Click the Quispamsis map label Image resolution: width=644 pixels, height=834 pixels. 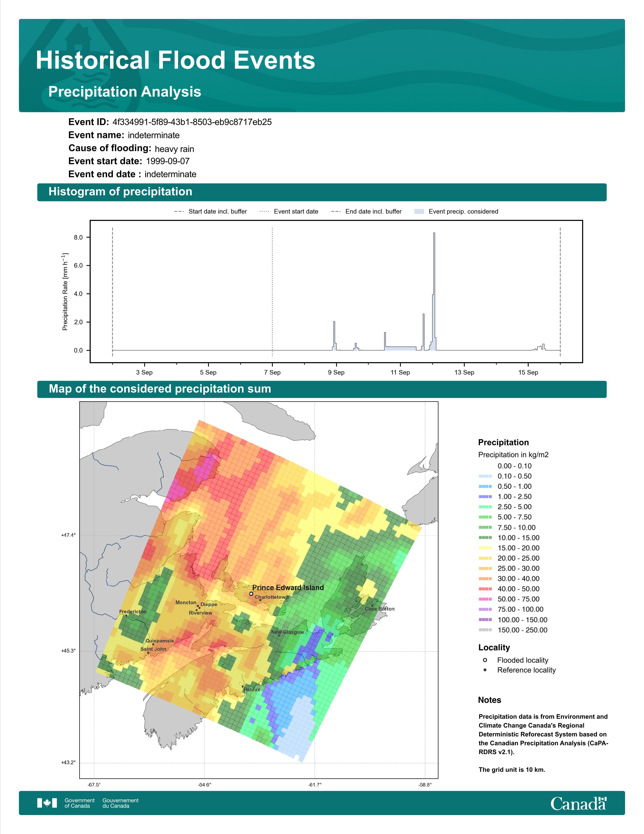point(159,641)
